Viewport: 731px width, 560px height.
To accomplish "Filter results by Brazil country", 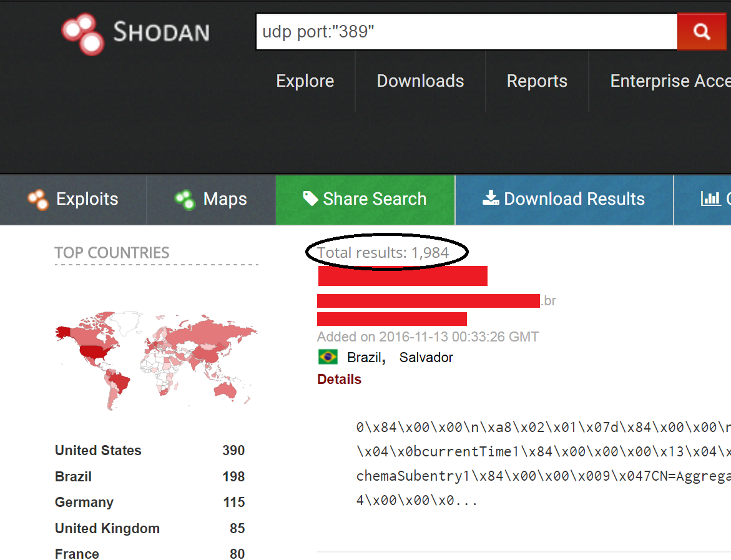I will 73,477.
